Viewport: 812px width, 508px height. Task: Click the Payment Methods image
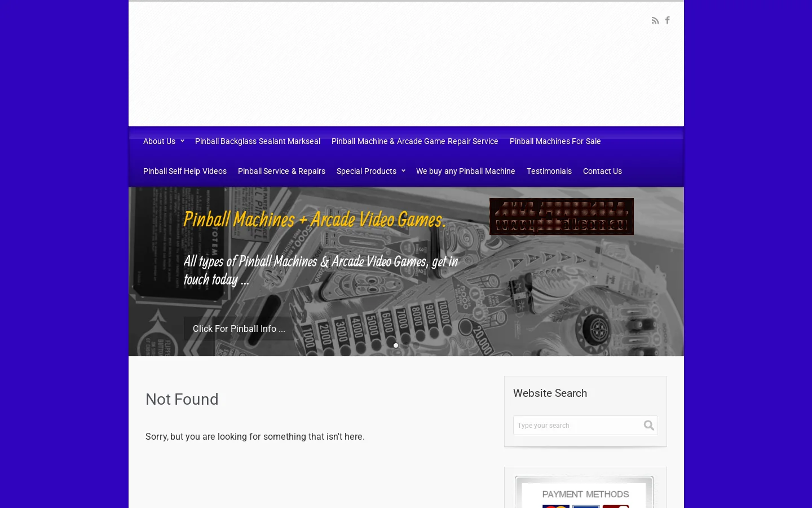click(585, 492)
